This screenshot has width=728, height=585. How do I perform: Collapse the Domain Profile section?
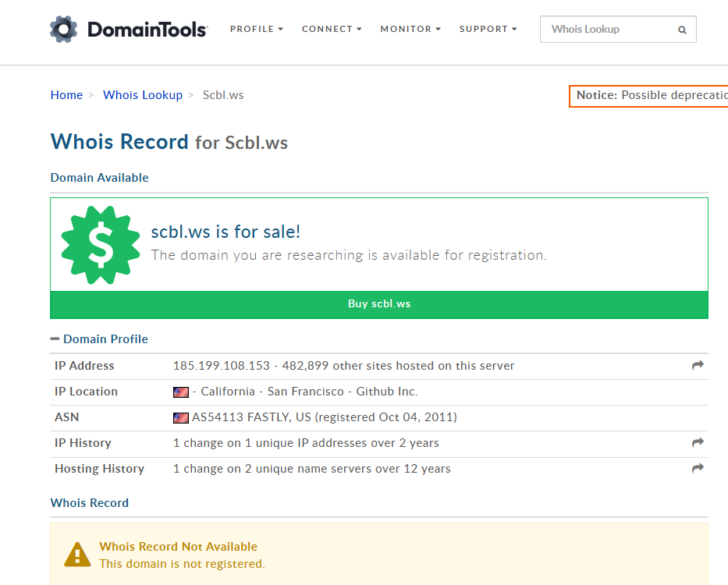click(55, 339)
